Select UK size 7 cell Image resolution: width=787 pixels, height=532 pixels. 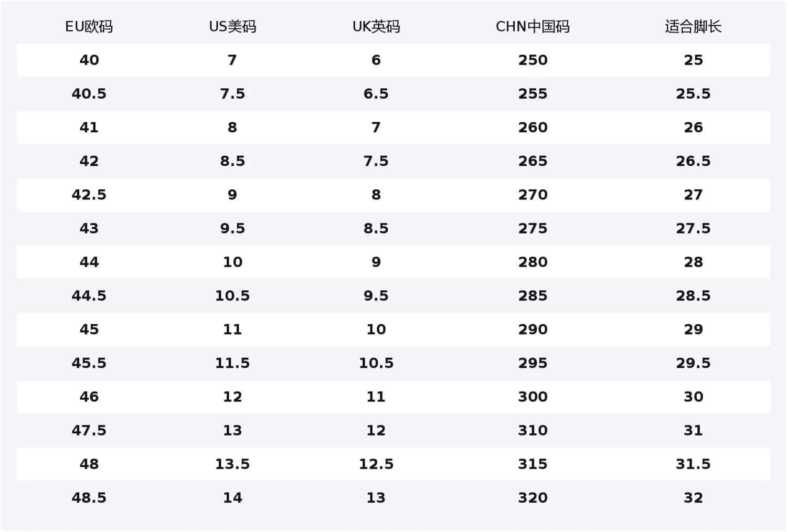[376, 127]
